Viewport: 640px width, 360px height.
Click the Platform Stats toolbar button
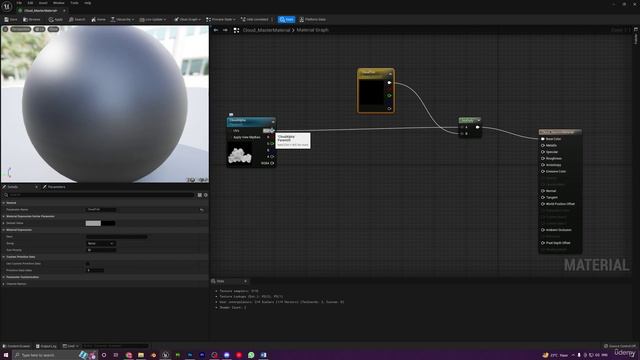(312, 19)
